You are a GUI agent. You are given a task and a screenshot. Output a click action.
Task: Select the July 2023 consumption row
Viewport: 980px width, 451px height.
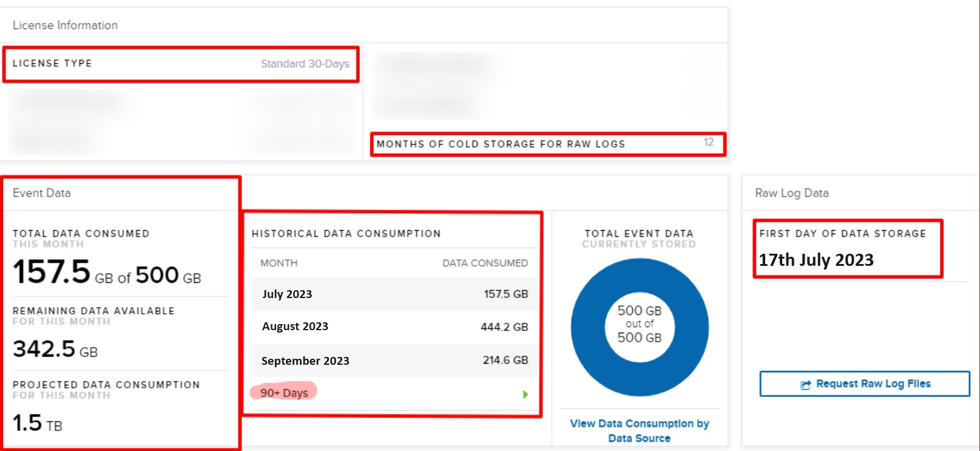click(x=394, y=294)
